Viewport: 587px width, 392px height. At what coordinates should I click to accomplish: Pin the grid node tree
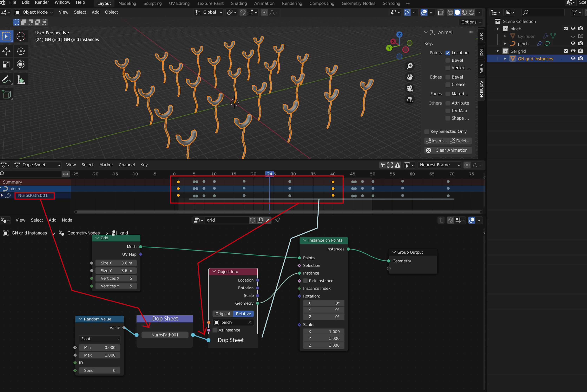(x=277, y=220)
